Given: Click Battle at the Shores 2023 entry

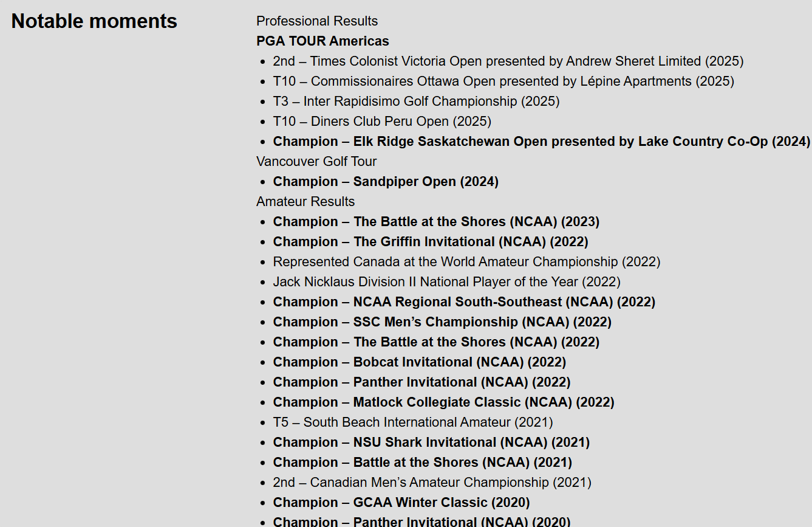Looking at the screenshot, I should [436, 222].
